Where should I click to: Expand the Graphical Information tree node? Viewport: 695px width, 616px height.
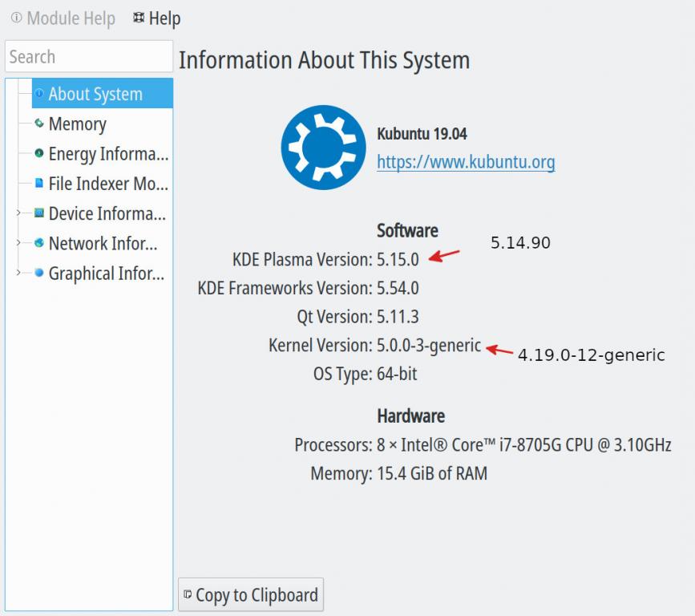pyautogui.click(x=18, y=274)
